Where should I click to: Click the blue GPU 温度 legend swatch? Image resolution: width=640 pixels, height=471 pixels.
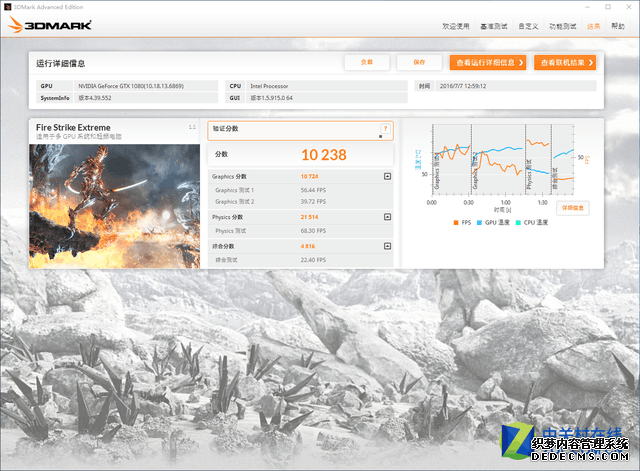click(x=479, y=222)
